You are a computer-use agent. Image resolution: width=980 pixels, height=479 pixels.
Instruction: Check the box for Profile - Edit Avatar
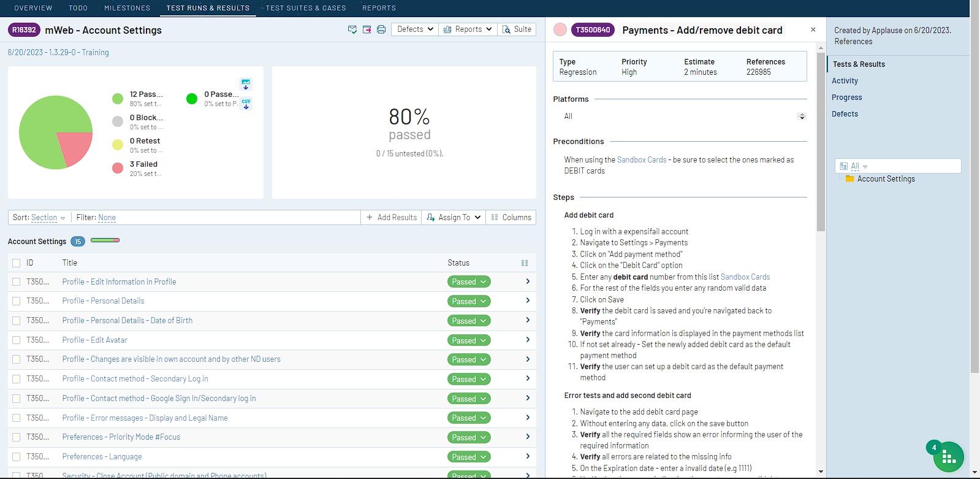[x=17, y=340]
